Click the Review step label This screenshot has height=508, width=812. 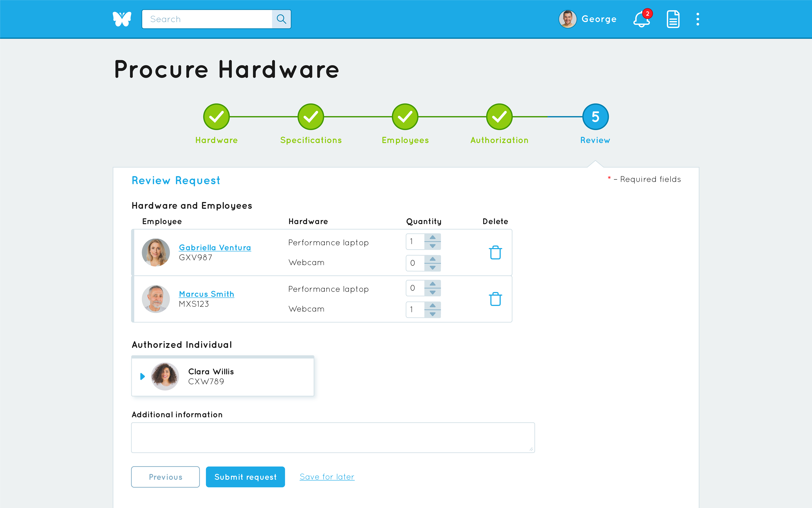595,140
